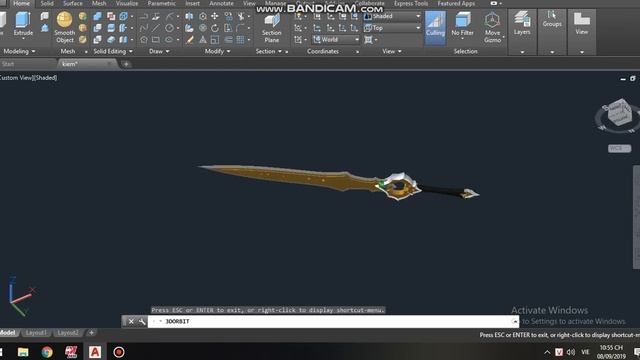
Task: Switch to the Layout1 tab
Action: pyautogui.click(x=36, y=333)
